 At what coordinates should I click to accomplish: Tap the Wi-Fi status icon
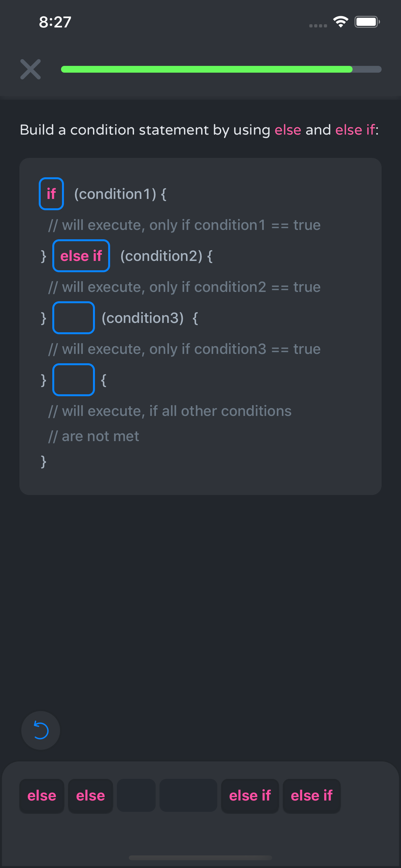(x=340, y=22)
